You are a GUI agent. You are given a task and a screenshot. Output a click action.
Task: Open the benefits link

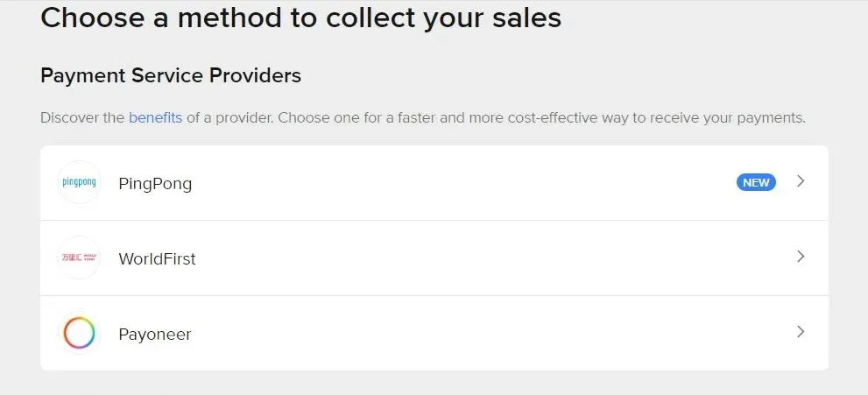(156, 118)
